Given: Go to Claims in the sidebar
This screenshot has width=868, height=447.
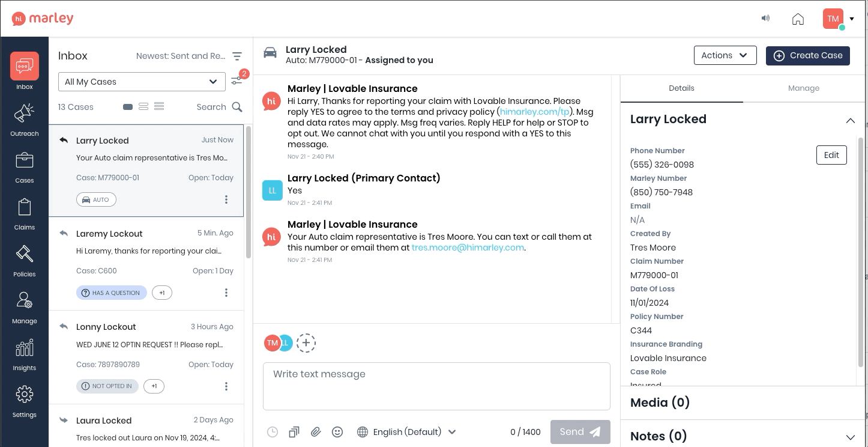Looking at the screenshot, I should pos(24,213).
